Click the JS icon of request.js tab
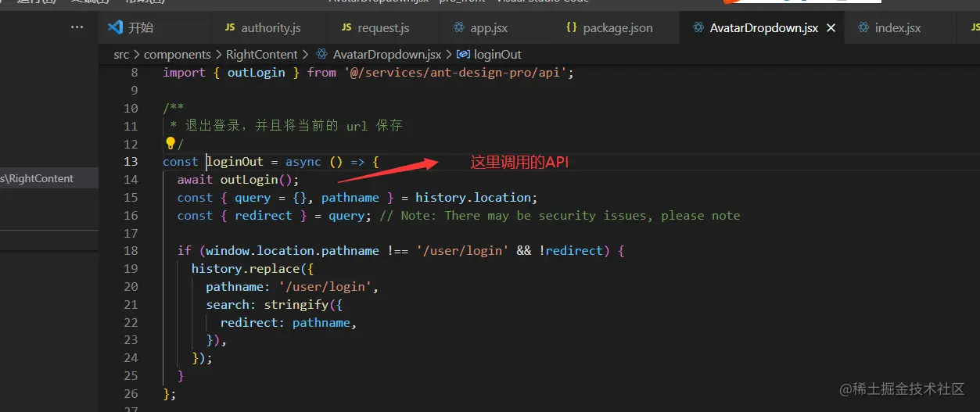This screenshot has height=412, width=980. click(346, 27)
